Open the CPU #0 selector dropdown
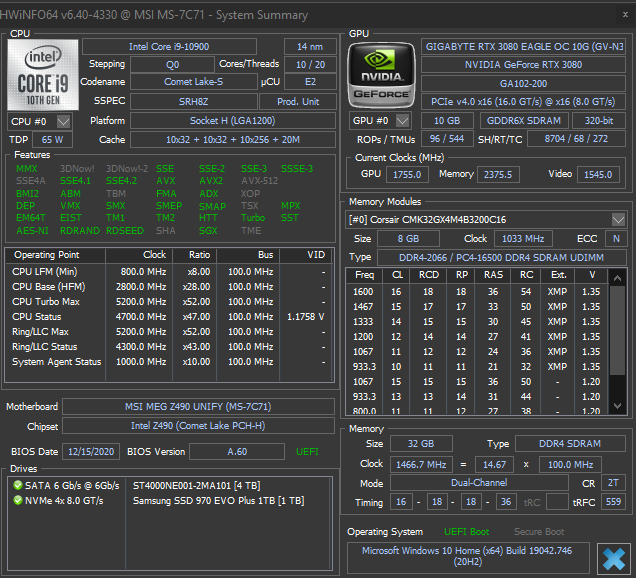This screenshot has width=636, height=578. (x=64, y=121)
